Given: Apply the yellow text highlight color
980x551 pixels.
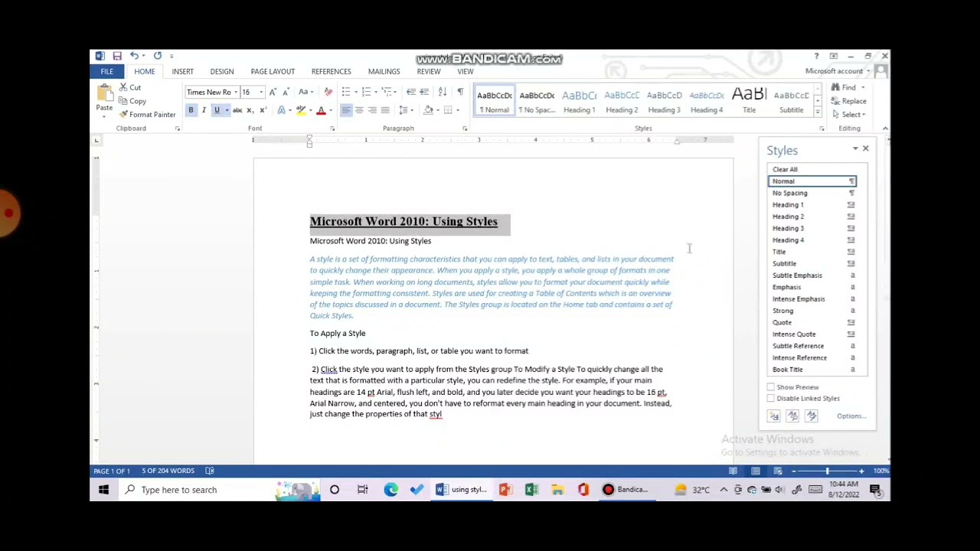Looking at the screenshot, I should [x=301, y=110].
